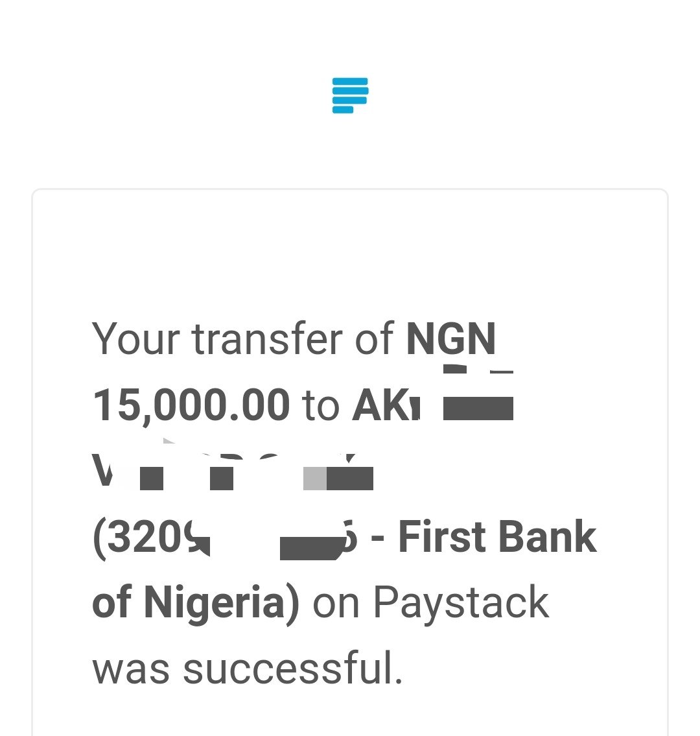700x736 pixels.
Task: Click the word "to" after the amount
Action: tap(321, 406)
